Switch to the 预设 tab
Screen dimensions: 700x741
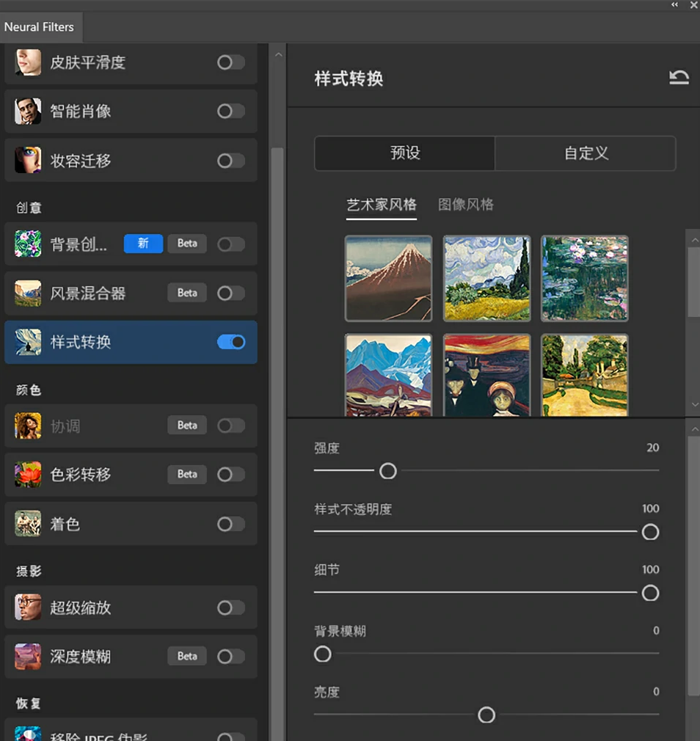tap(404, 153)
